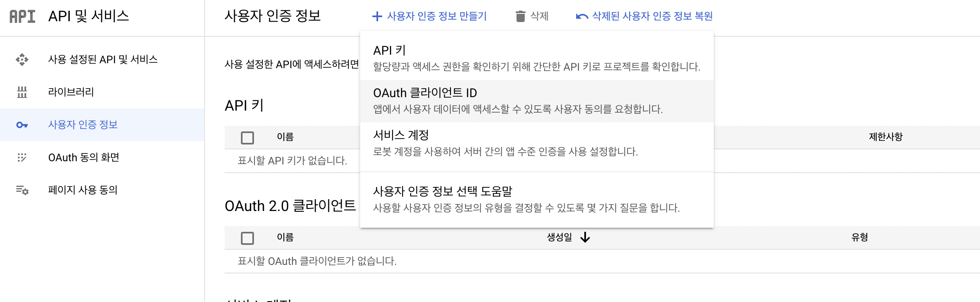Image resolution: width=980 pixels, height=302 pixels.
Task: Click the API 키 section heading
Action: pyautogui.click(x=244, y=106)
